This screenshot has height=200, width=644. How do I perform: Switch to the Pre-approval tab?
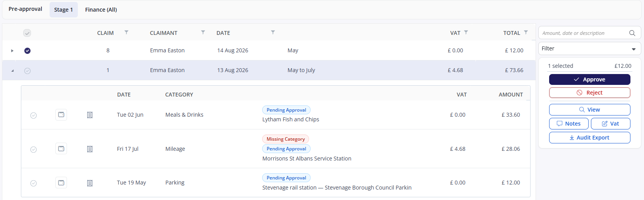click(26, 9)
